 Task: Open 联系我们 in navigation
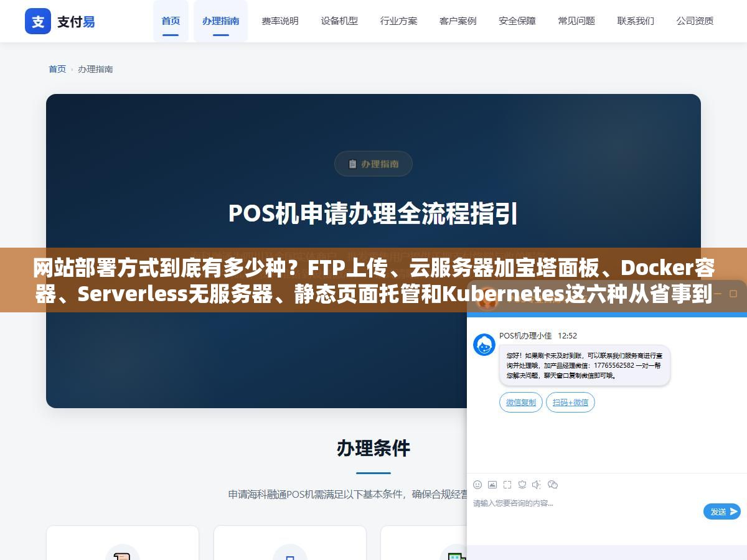point(636,21)
